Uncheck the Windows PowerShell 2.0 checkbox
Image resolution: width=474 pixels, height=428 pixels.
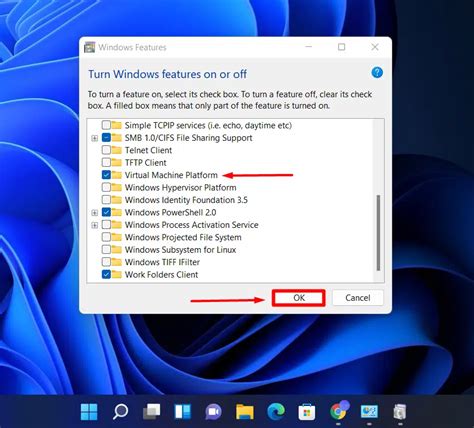pos(106,212)
